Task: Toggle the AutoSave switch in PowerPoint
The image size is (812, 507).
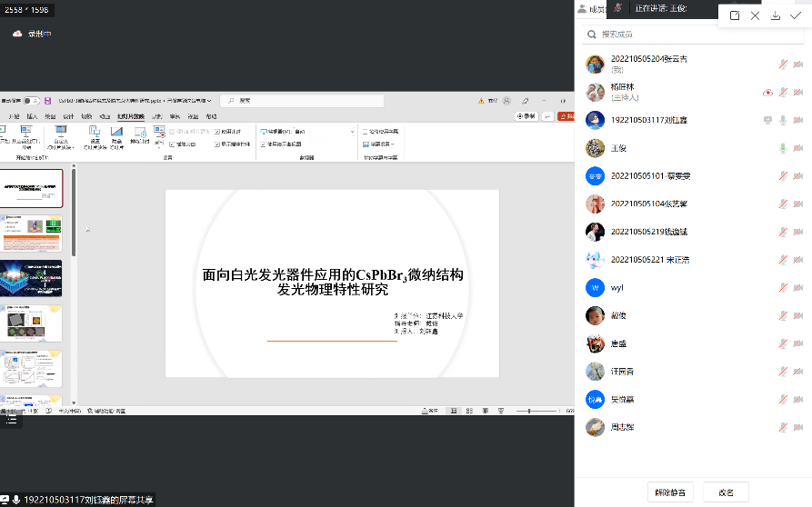Action: [x=31, y=101]
